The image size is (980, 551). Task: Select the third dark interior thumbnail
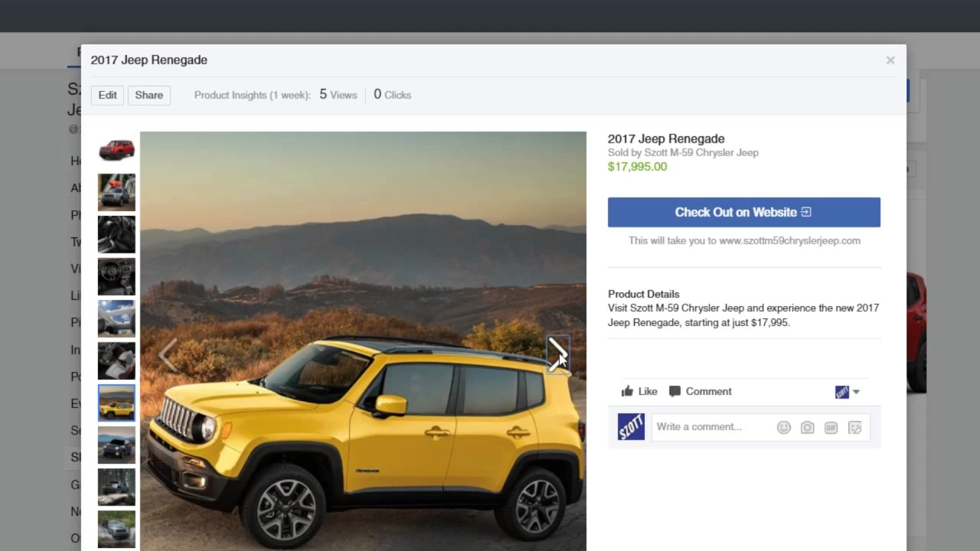[x=116, y=234]
